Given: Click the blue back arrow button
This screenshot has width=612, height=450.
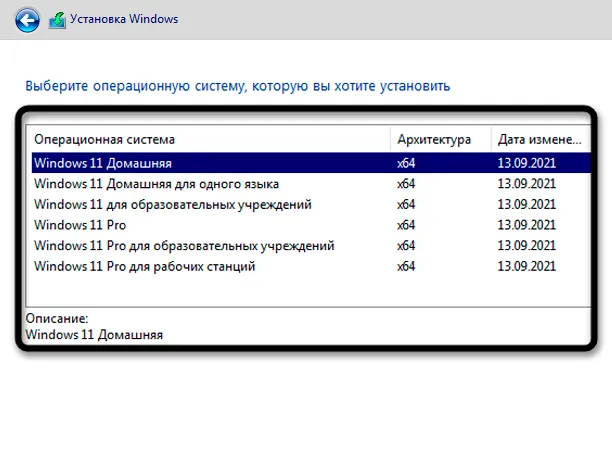Looking at the screenshot, I should (27, 20).
